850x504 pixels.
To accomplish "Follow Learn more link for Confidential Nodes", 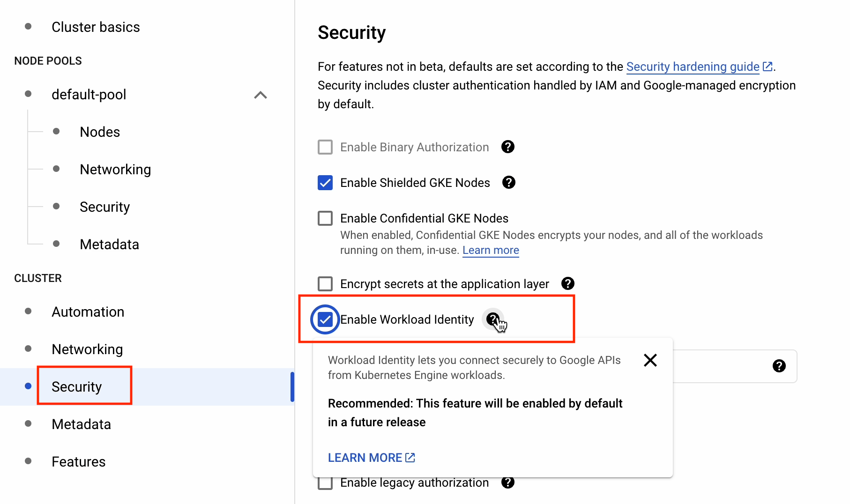I will tap(491, 251).
